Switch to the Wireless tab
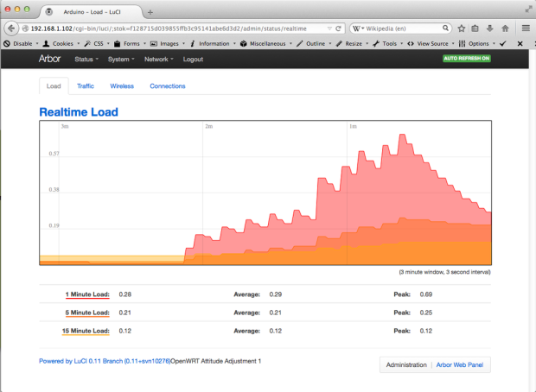The image size is (536, 392). click(122, 86)
